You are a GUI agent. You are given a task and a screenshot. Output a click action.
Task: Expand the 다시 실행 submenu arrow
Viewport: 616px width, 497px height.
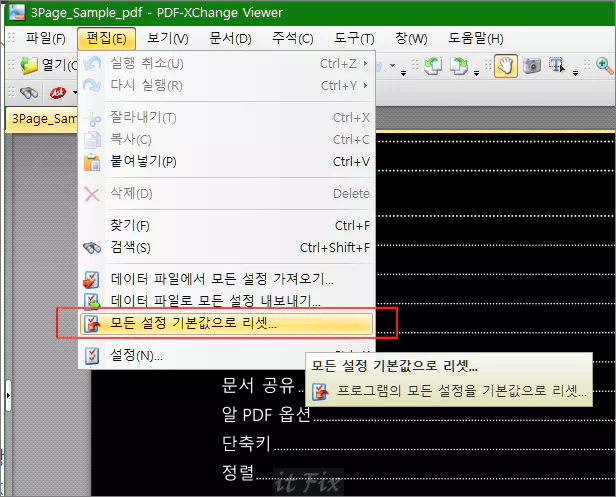(366, 85)
